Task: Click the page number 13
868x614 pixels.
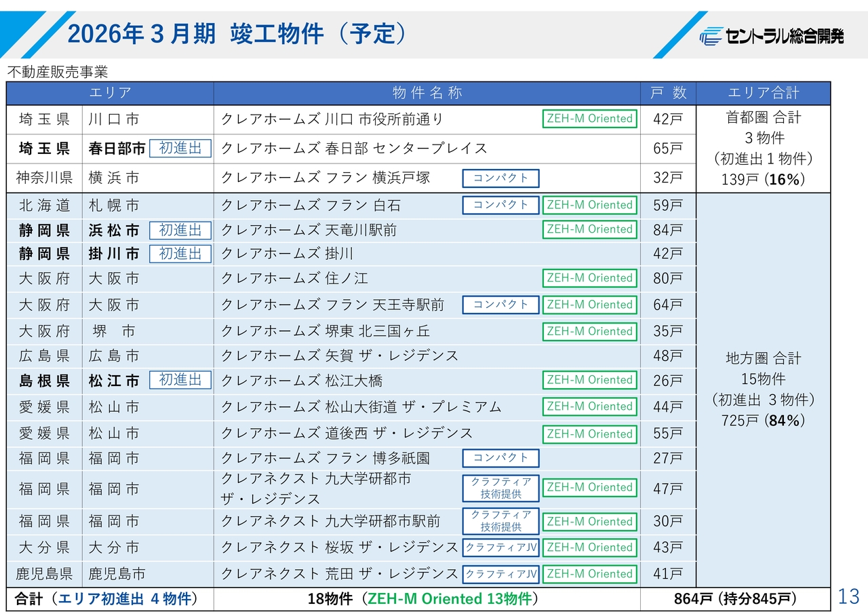Action: click(848, 597)
